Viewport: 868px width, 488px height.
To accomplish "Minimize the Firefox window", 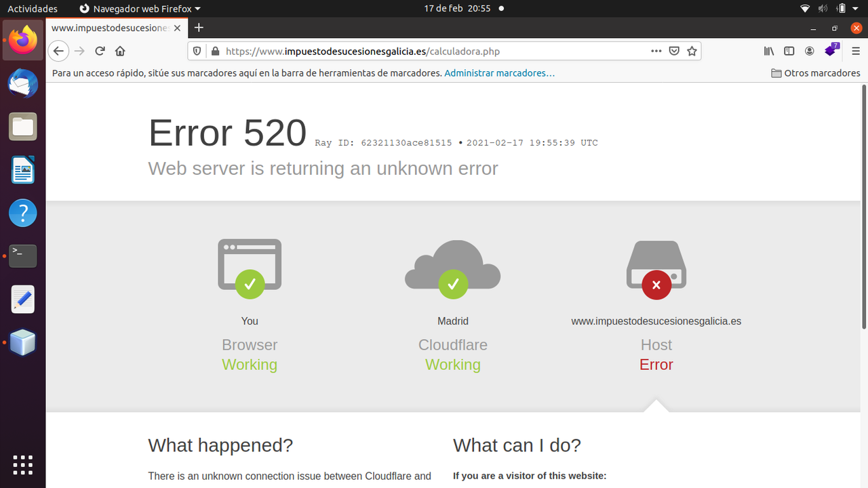I will coord(813,28).
